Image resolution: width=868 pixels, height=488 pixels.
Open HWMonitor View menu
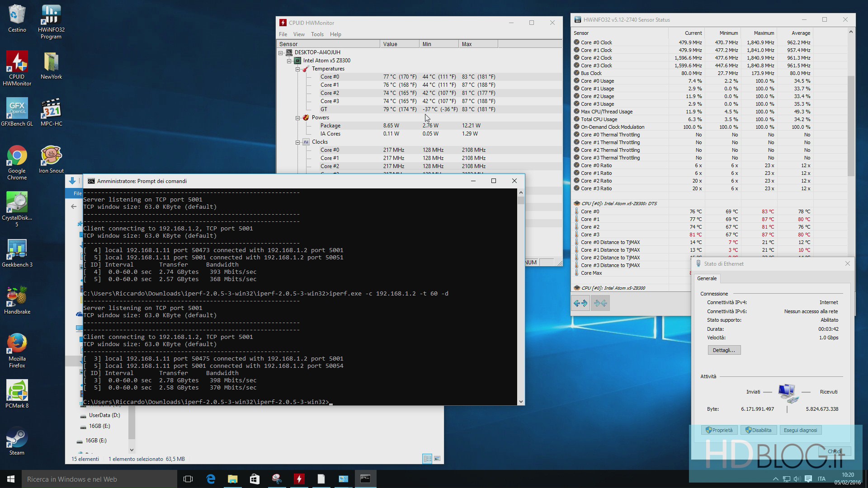tap(299, 34)
